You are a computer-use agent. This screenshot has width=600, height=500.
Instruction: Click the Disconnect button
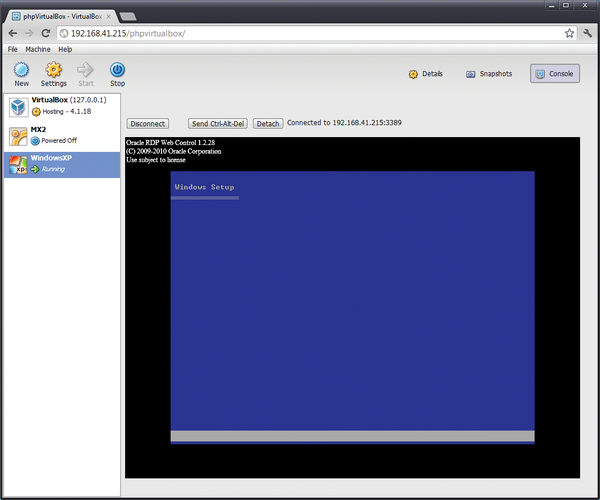[148, 124]
